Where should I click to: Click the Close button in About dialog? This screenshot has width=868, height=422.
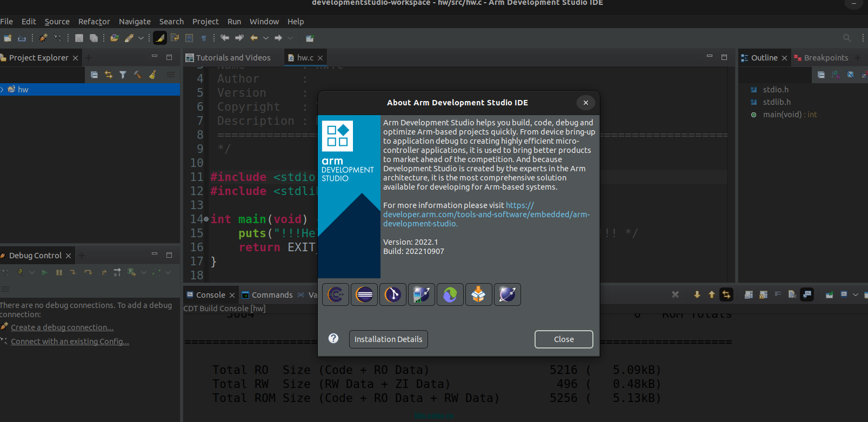pyautogui.click(x=564, y=339)
